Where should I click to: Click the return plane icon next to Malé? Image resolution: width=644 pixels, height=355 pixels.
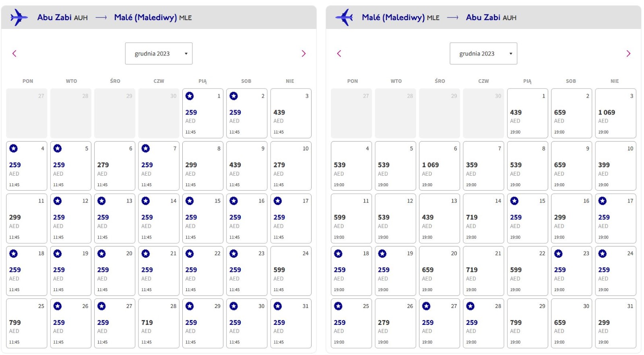click(344, 17)
